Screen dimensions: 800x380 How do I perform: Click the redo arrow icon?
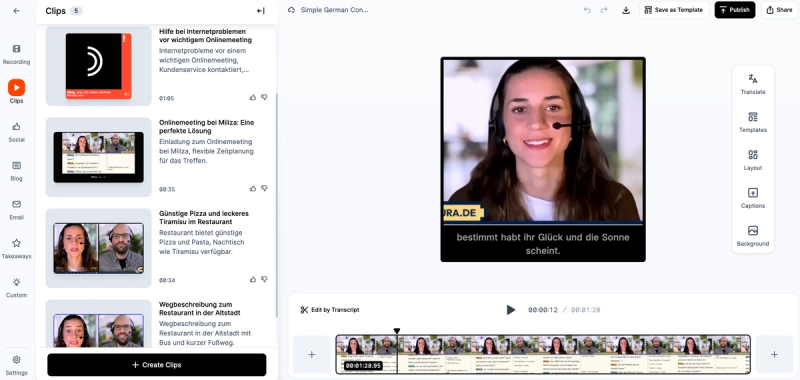pos(604,10)
